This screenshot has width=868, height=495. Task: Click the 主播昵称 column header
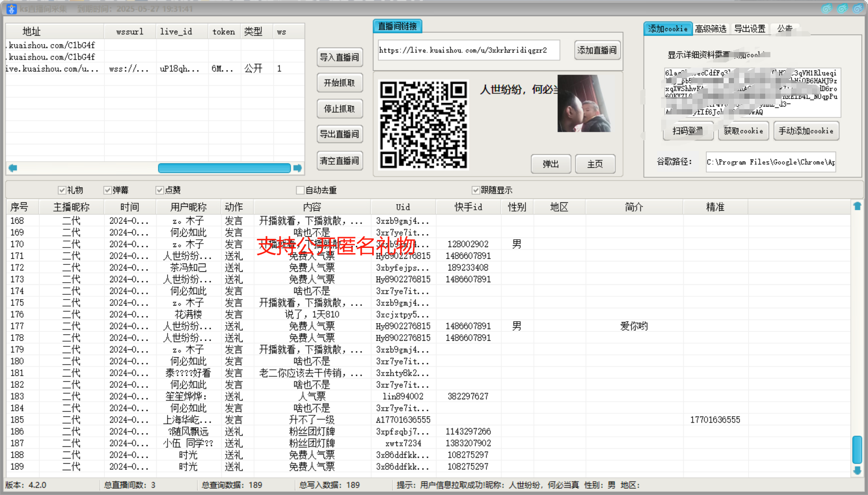(72, 207)
